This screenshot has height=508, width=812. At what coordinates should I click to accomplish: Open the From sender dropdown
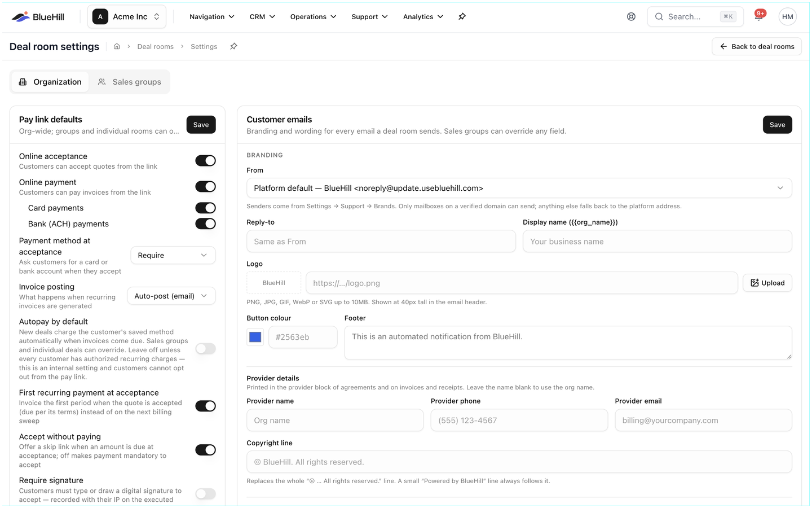[x=519, y=188]
